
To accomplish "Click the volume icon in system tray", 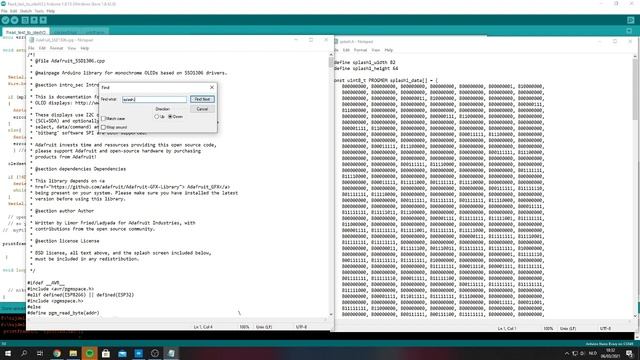I will pos(582,353).
